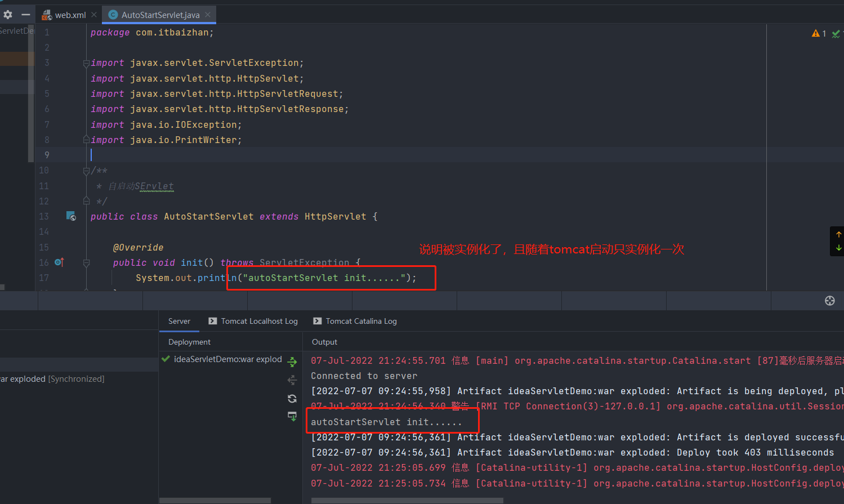
Task: Close the AutoStartServlet.java tab
Action: point(208,15)
